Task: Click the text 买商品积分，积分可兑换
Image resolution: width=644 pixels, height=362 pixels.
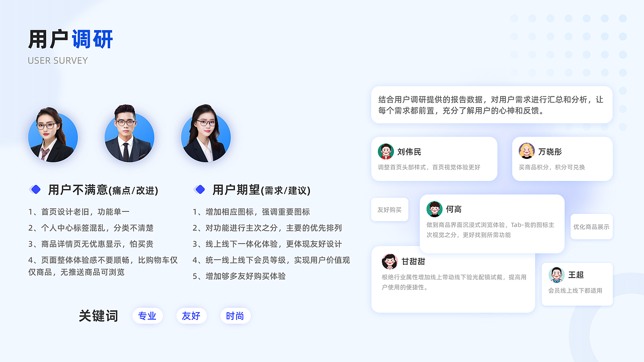Action: (x=552, y=167)
